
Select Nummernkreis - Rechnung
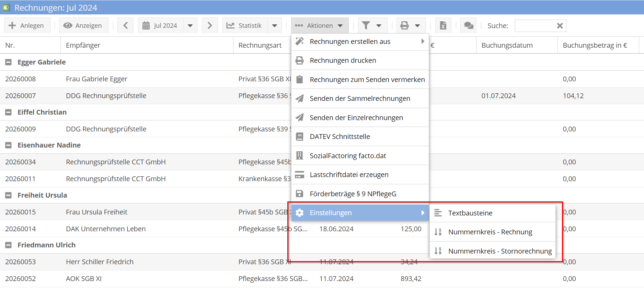(x=490, y=232)
